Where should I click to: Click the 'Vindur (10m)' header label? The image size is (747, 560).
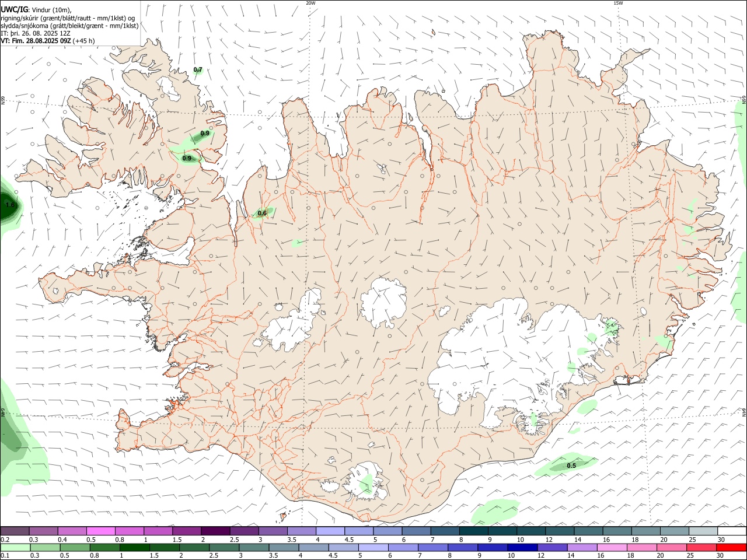(52, 10)
